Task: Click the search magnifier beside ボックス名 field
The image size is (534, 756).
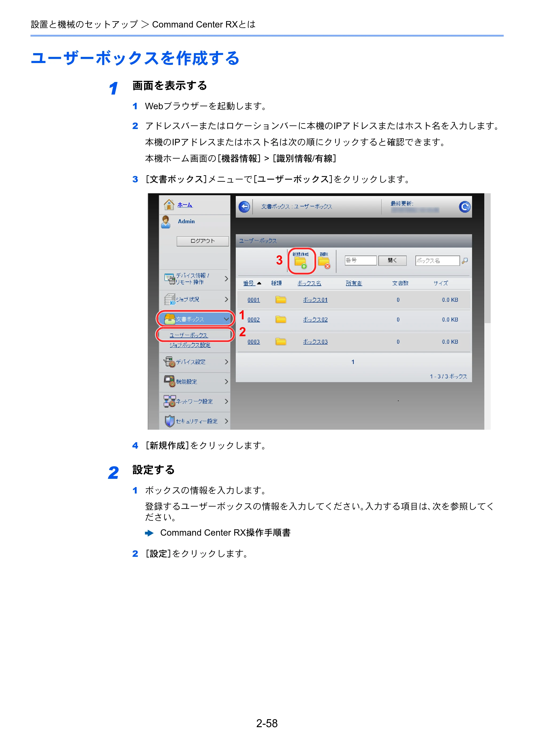Action: point(465,261)
